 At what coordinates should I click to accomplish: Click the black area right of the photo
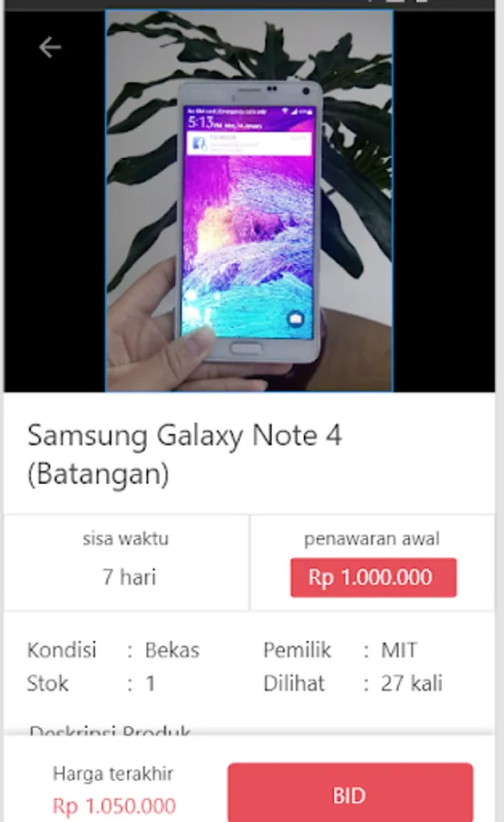444,201
